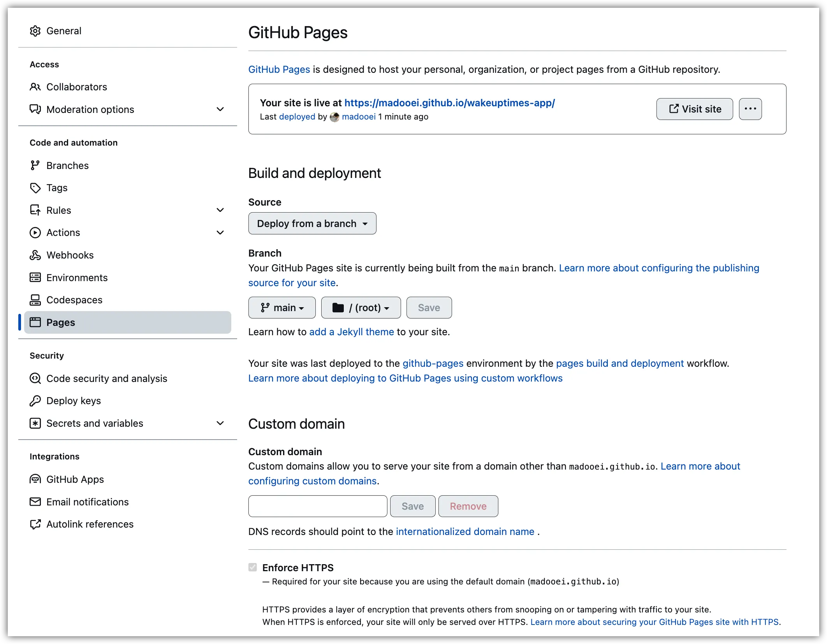827x644 pixels.
Task: Open the Deploy from a branch dropdown
Action: pyautogui.click(x=312, y=223)
